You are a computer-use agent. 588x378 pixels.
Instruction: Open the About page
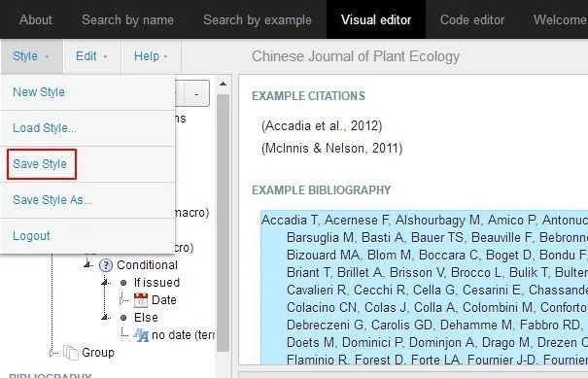tap(36, 19)
